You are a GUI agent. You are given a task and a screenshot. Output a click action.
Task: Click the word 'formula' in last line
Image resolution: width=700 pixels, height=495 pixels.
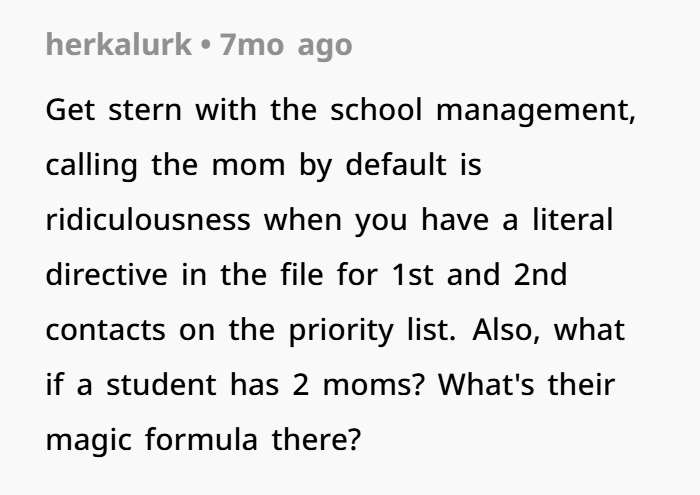click(201, 440)
